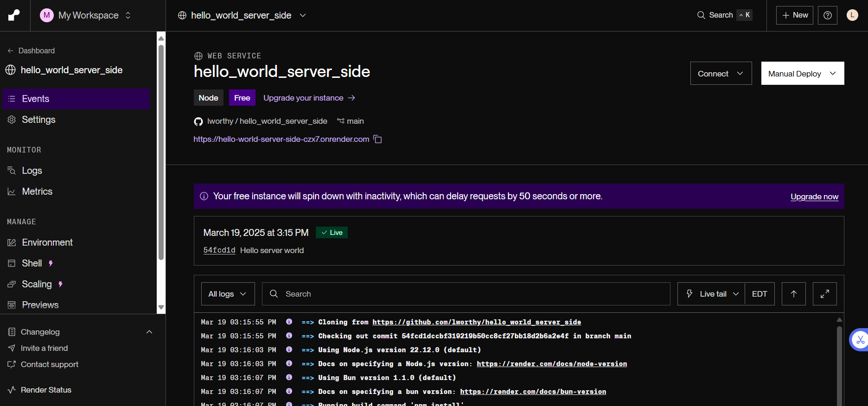The image size is (868, 406).
Task: Toggle the EDT timezone button
Action: (x=759, y=294)
